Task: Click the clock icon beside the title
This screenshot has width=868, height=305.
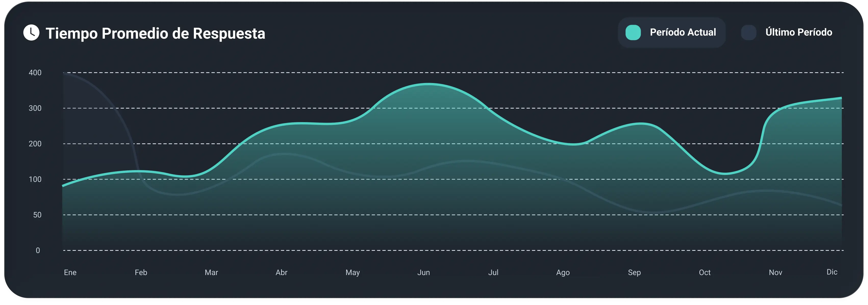Action: (x=31, y=33)
